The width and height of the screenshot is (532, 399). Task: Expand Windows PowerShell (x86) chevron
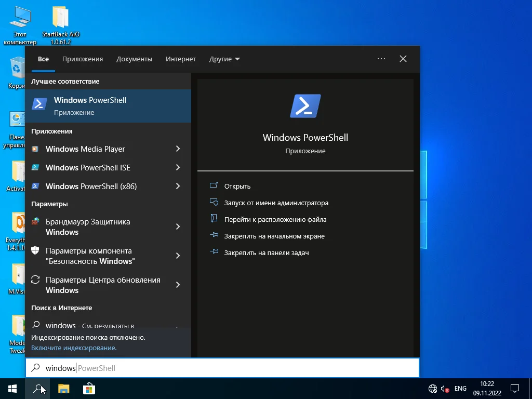[x=178, y=187]
